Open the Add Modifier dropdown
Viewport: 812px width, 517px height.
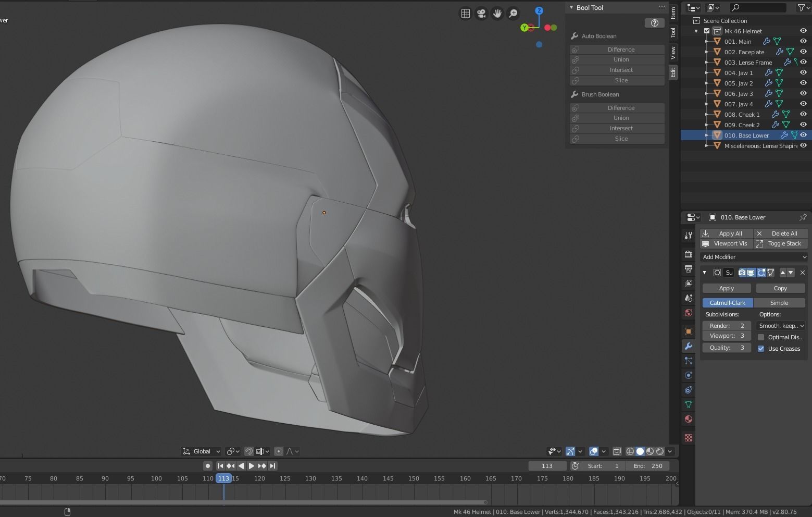point(754,257)
